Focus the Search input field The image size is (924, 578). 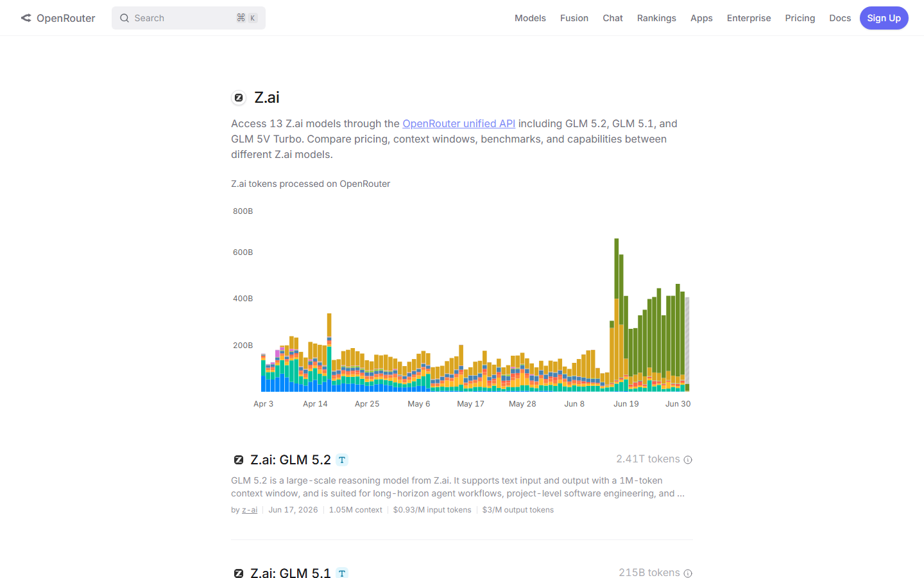[189, 18]
